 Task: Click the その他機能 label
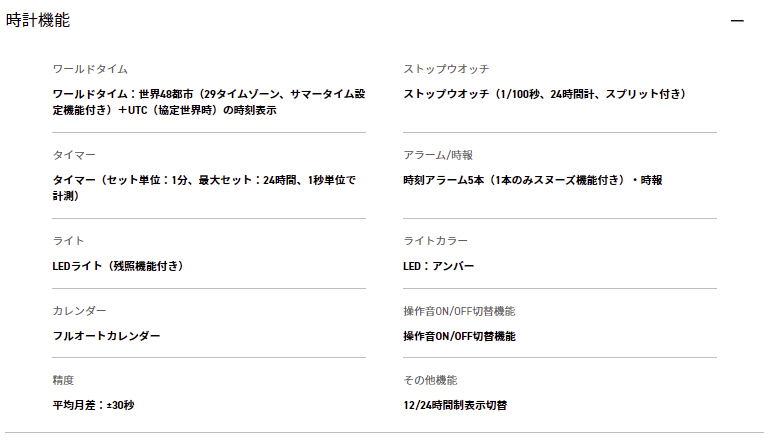430,380
